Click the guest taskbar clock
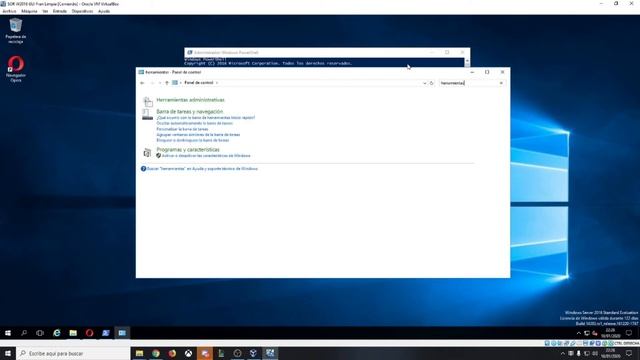Screen dimensions: 640x360 (x=610, y=333)
